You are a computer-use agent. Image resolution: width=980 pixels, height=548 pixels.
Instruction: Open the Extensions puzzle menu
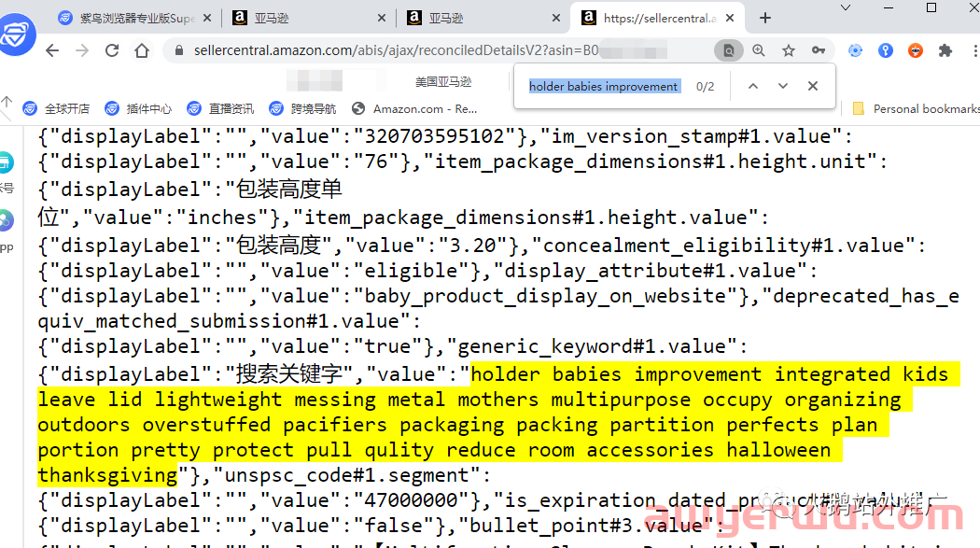(945, 50)
